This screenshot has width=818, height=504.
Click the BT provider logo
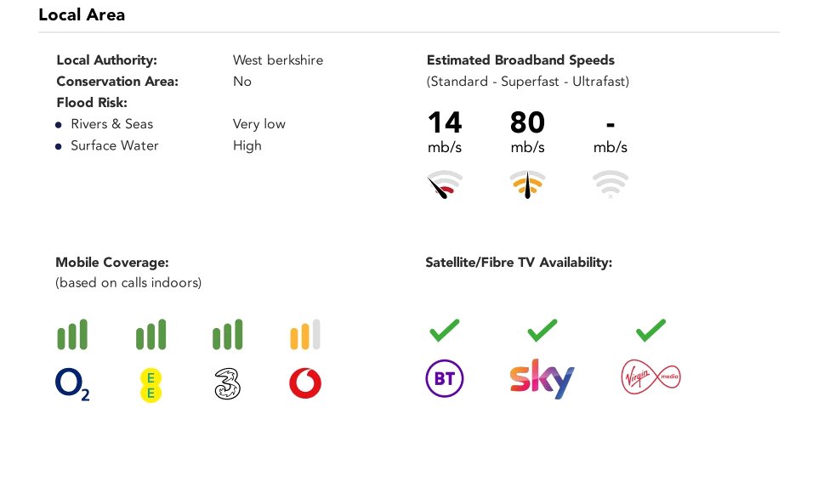point(444,379)
